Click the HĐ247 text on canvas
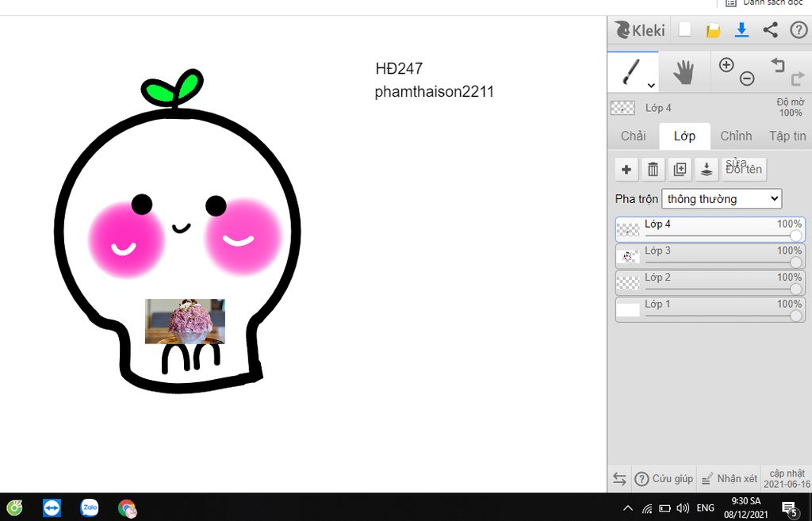Screen dimensions: 812x521 [x=400, y=68]
